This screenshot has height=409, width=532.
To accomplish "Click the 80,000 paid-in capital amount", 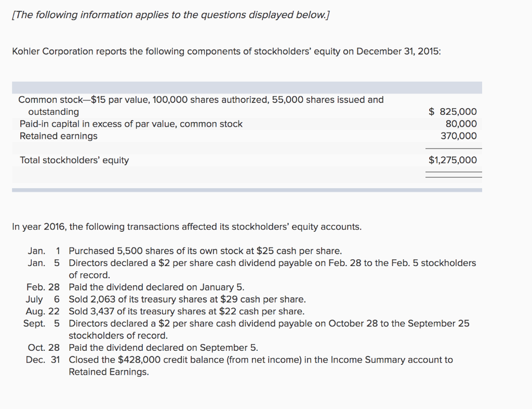I will 461,124.
